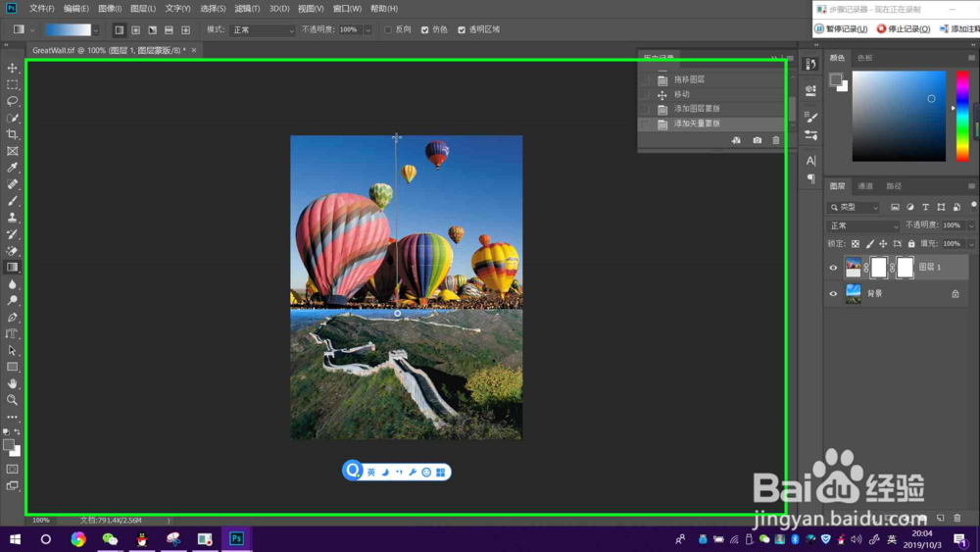Click the hue slider strip
980x552 pixels.
(x=962, y=117)
